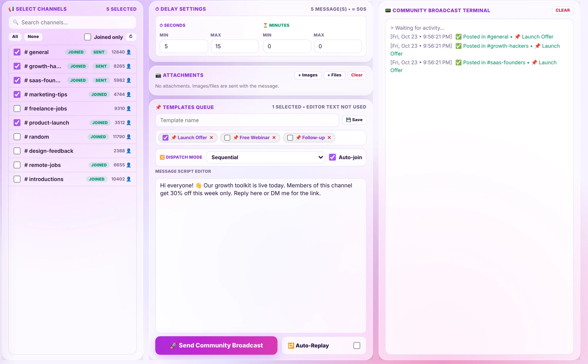Clear the broadcast terminal log
The height and width of the screenshot is (364, 588).
pos(562,10)
